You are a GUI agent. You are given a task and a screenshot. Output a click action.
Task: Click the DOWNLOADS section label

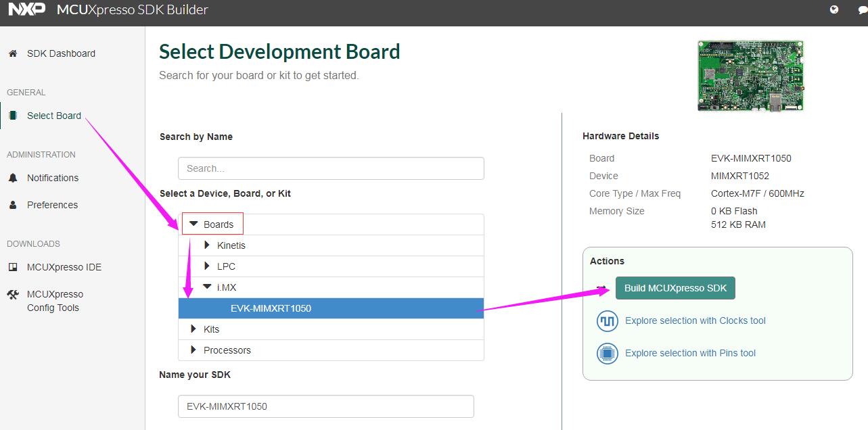(33, 244)
